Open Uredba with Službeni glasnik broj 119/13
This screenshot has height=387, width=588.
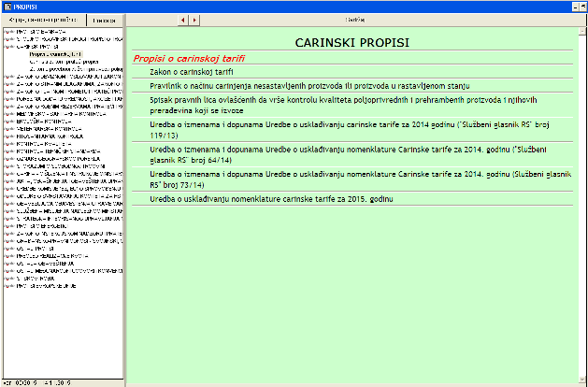350,130
